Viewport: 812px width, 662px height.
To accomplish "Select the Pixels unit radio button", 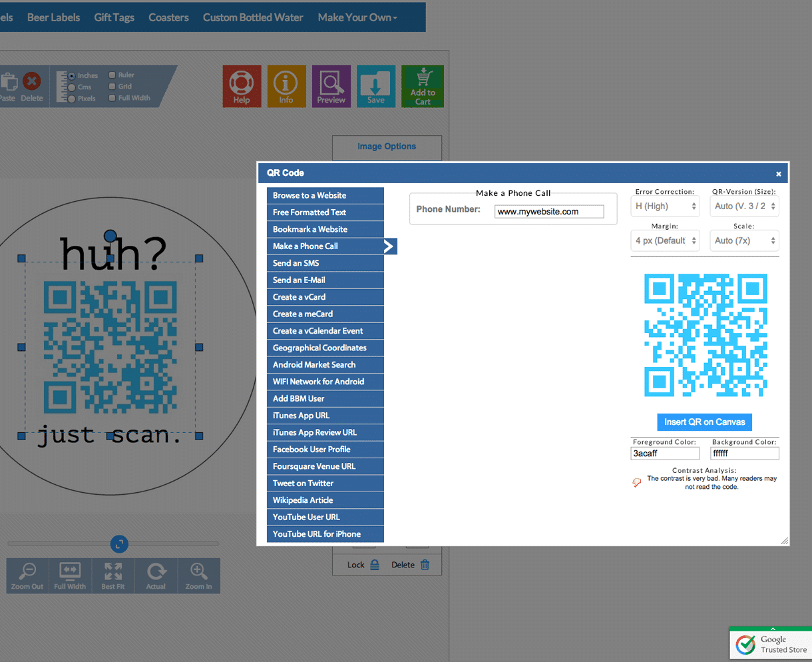I will pos(72,99).
